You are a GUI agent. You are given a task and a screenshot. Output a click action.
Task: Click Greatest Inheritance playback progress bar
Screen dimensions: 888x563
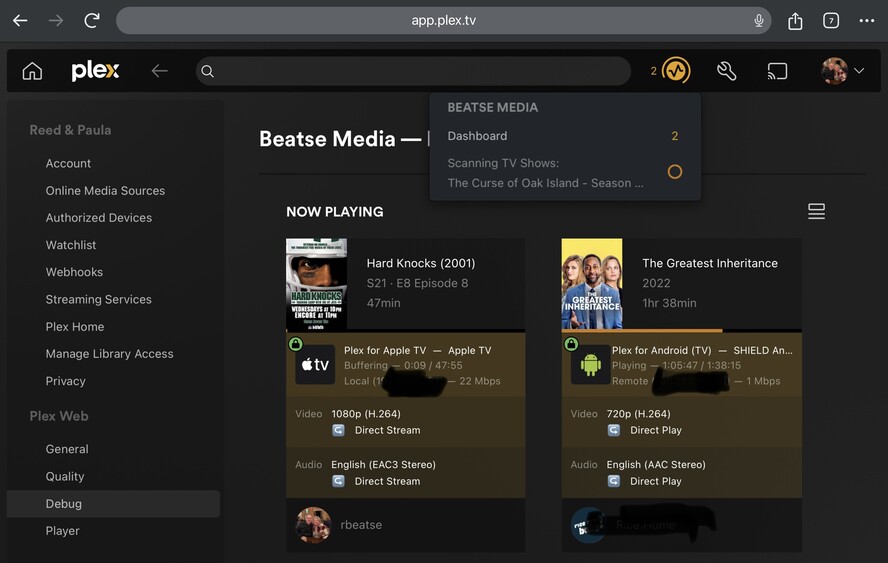681,330
